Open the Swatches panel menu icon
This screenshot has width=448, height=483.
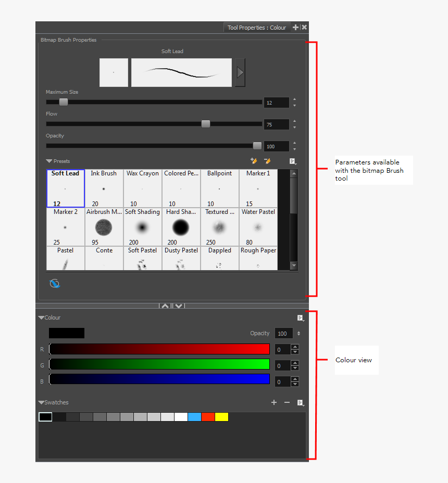point(300,402)
